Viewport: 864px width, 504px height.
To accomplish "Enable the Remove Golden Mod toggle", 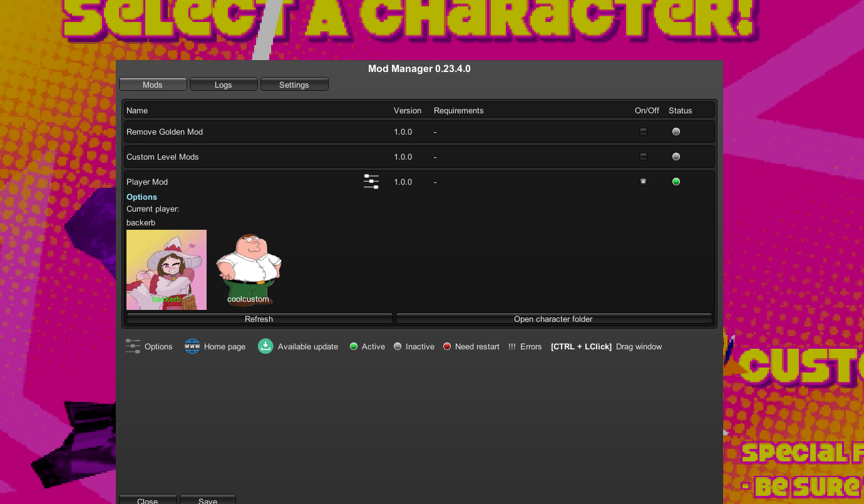I will (x=643, y=131).
